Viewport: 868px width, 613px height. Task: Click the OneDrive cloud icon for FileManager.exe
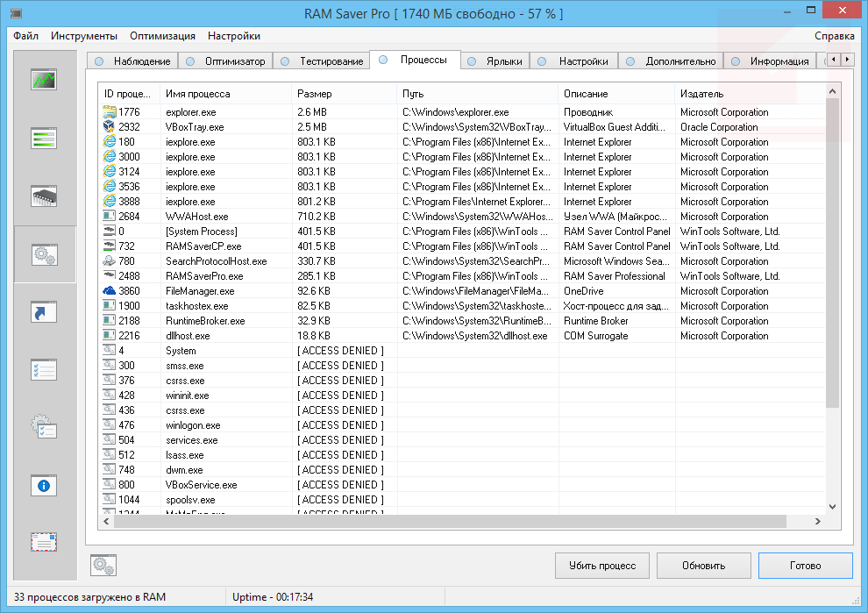click(x=110, y=291)
